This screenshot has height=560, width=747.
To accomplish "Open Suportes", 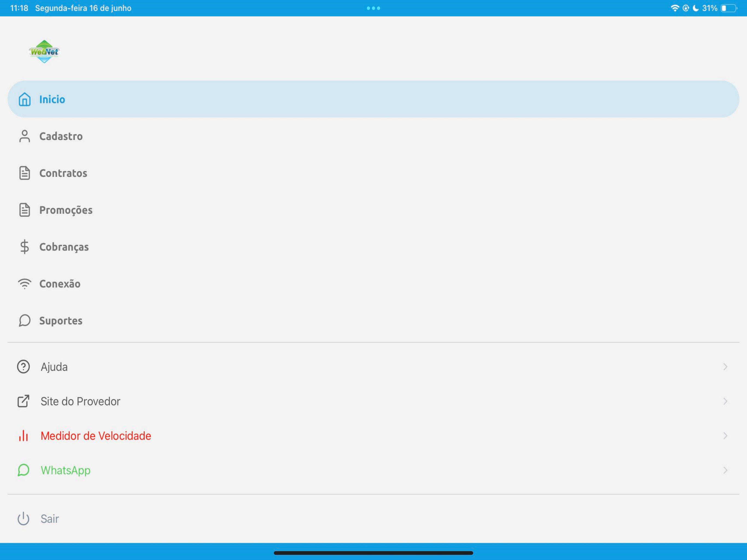I will tap(373, 320).
